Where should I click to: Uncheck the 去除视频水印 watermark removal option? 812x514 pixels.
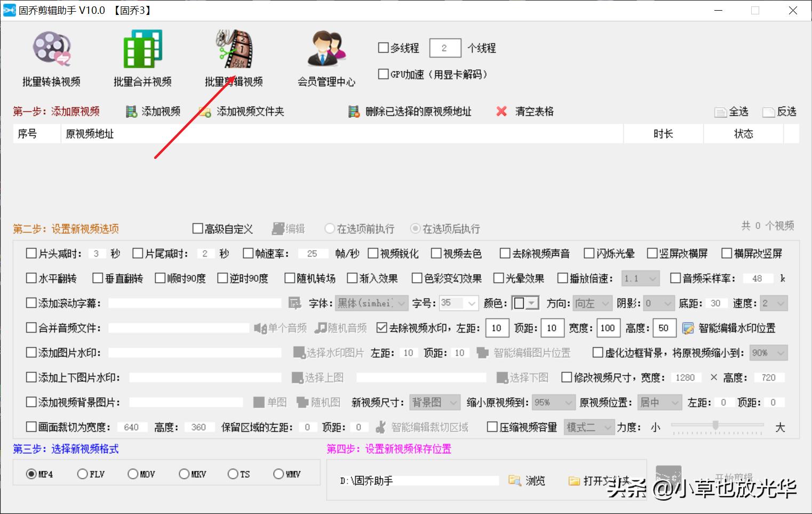tap(383, 328)
